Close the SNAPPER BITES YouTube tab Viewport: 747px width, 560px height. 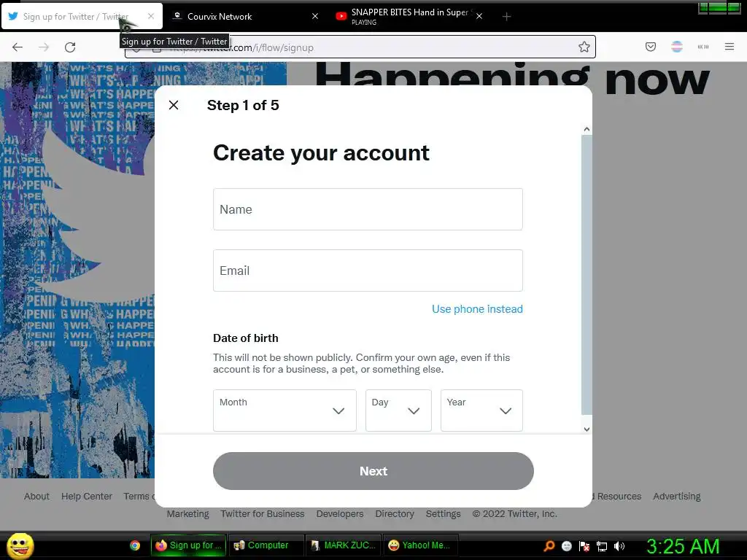[479, 16]
